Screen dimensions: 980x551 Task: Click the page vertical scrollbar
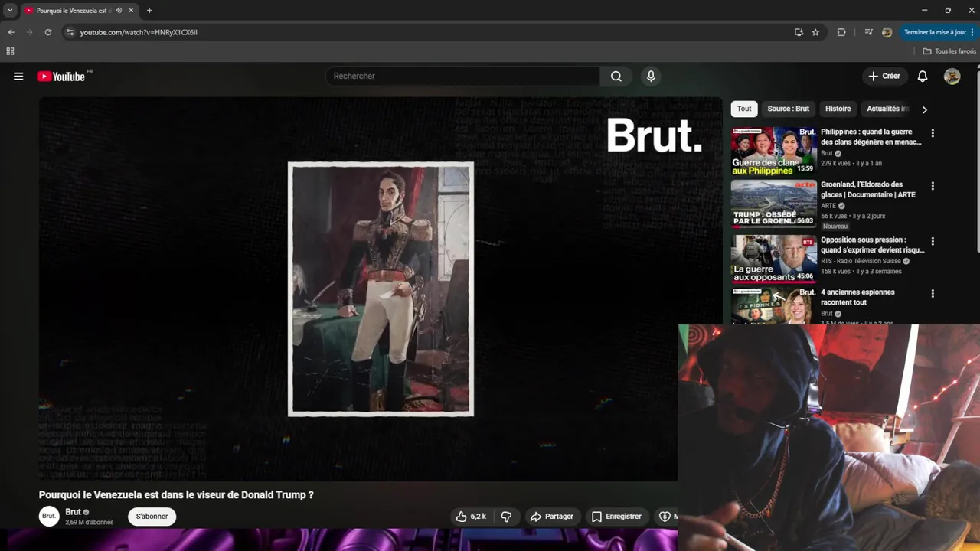tap(976, 161)
